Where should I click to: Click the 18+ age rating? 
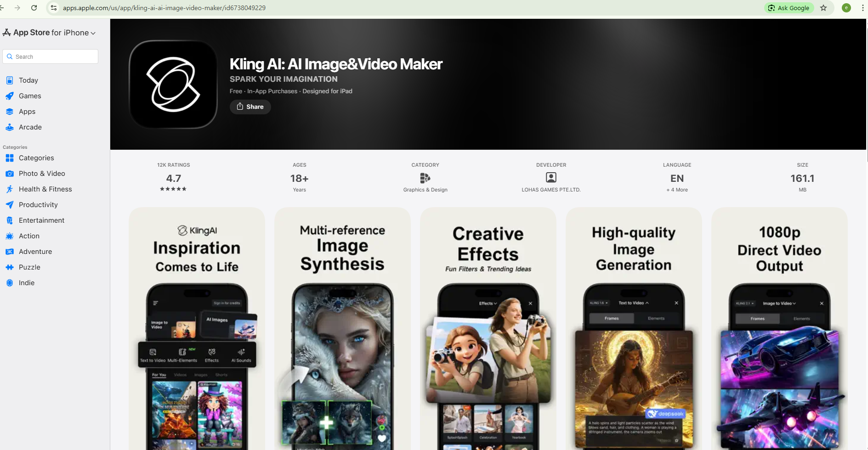[x=299, y=178]
